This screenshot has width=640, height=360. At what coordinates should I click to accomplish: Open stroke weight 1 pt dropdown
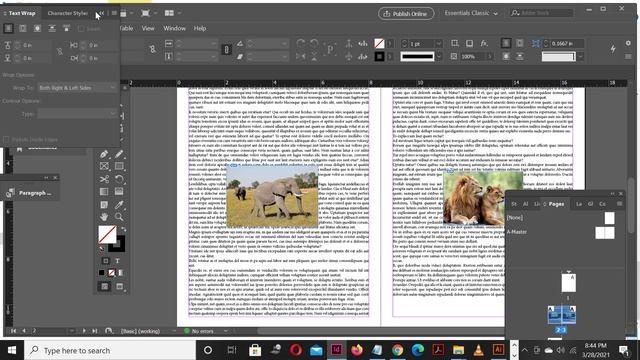coord(439,43)
